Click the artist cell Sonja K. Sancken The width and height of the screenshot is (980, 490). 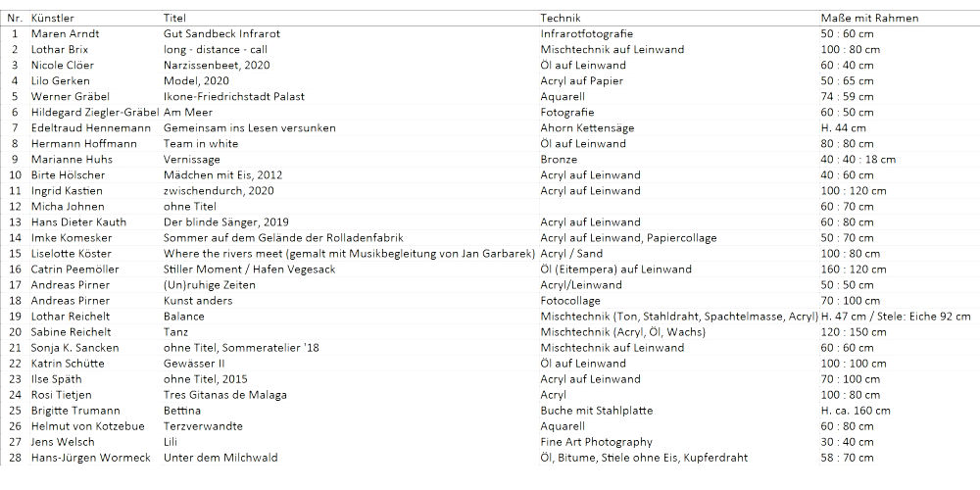(75, 347)
